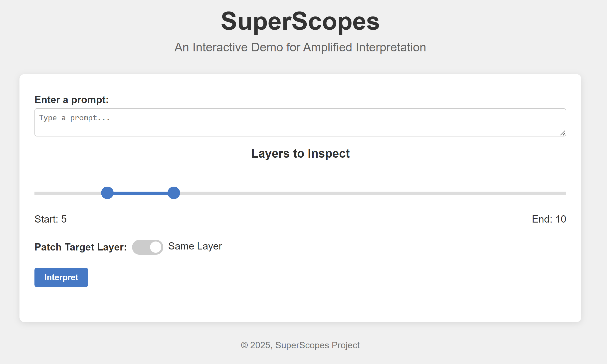Screen dimensions: 607x364
Task: Click the "End: 10" value text
Action: (549, 219)
